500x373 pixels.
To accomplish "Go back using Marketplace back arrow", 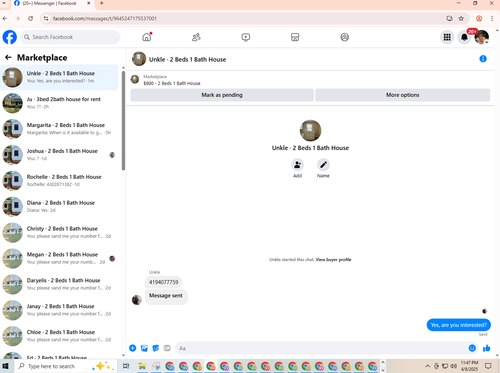I will [8, 58].
